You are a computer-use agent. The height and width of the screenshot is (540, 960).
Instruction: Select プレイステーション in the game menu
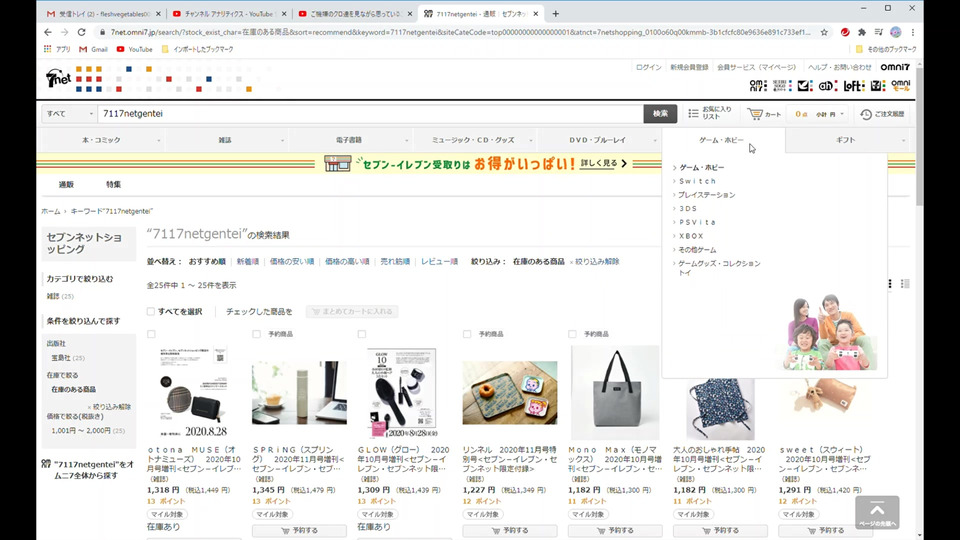coord(706,195)
